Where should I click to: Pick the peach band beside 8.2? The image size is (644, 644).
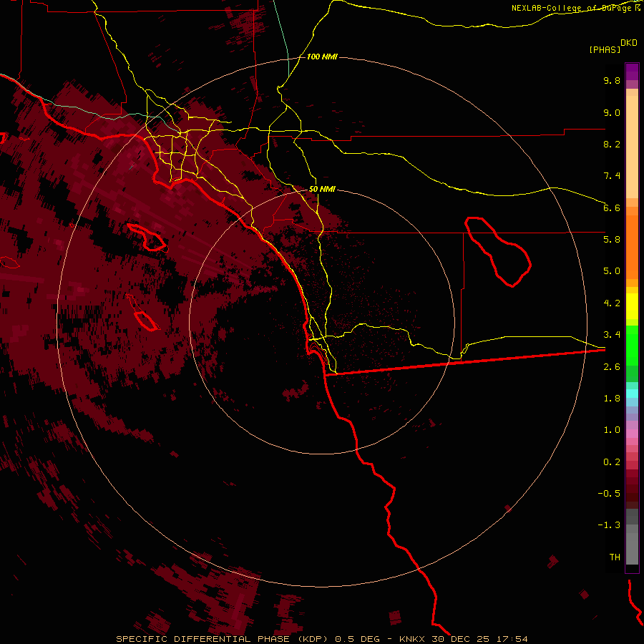click(632, 147)
